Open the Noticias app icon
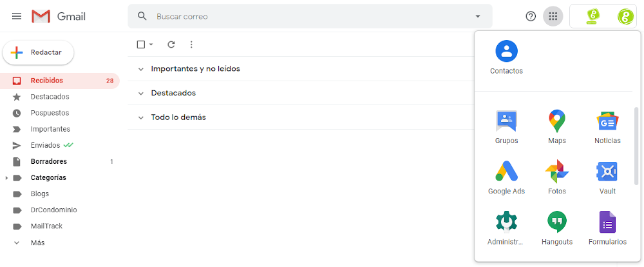Viewport: 644px width, 267px height. point(607,126)
